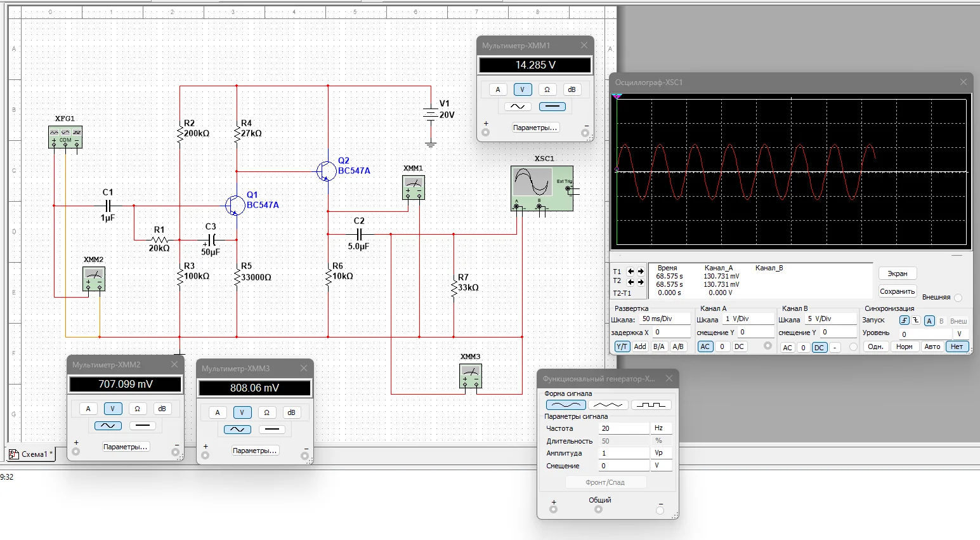Switch XMM3 multimeter to ohm measurement
The width and height of the screenshot is (980, 540).
point(267,412)
